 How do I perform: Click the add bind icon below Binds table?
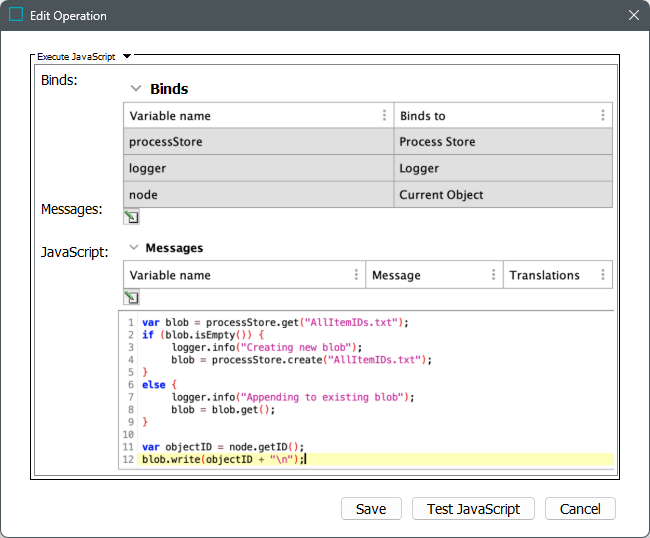pos(131,216)
